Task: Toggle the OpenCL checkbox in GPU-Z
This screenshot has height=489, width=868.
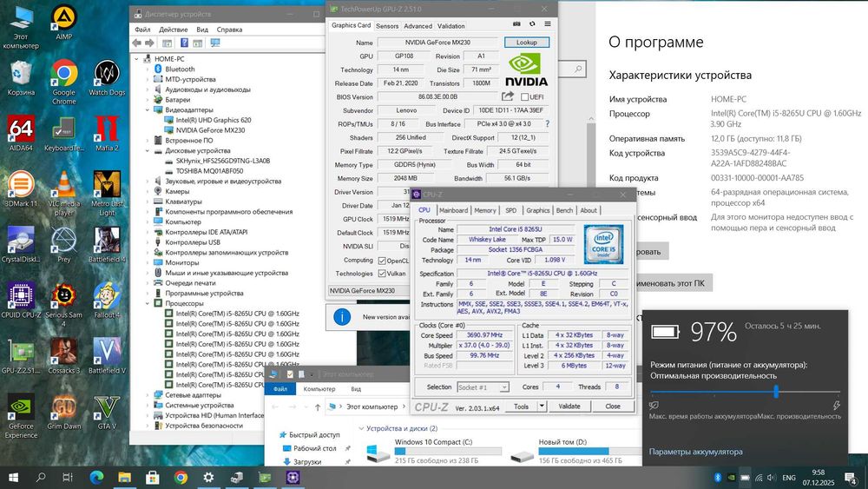Action: tap(382, 261)
